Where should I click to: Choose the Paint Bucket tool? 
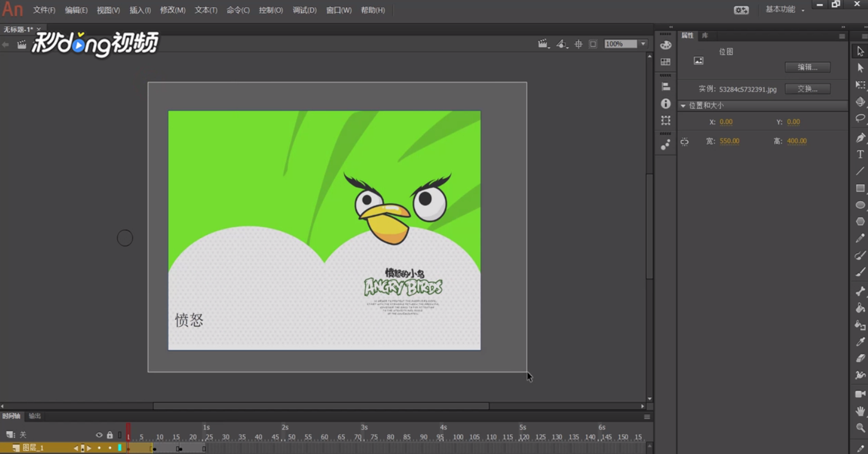pyautogui.click(x=860, y=308)
